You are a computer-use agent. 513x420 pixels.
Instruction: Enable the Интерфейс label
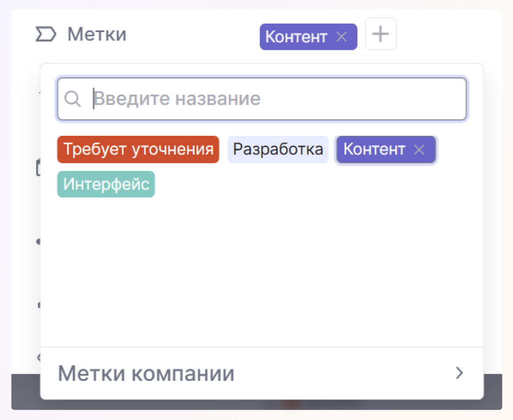106,184
